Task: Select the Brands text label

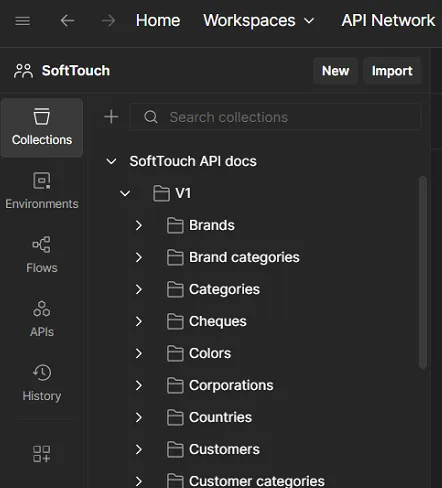Action: 212,225
